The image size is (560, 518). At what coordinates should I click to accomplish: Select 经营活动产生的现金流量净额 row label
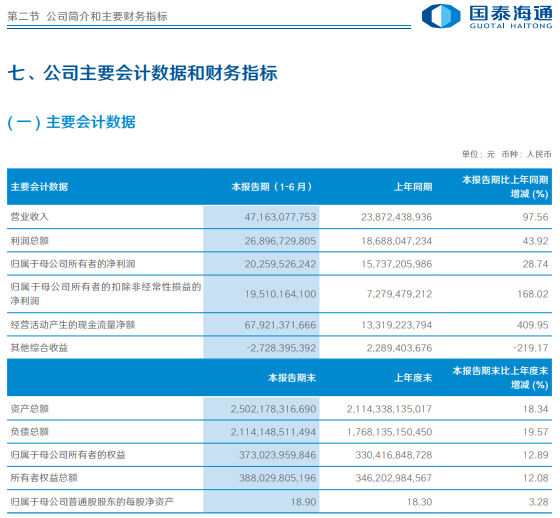73,325
